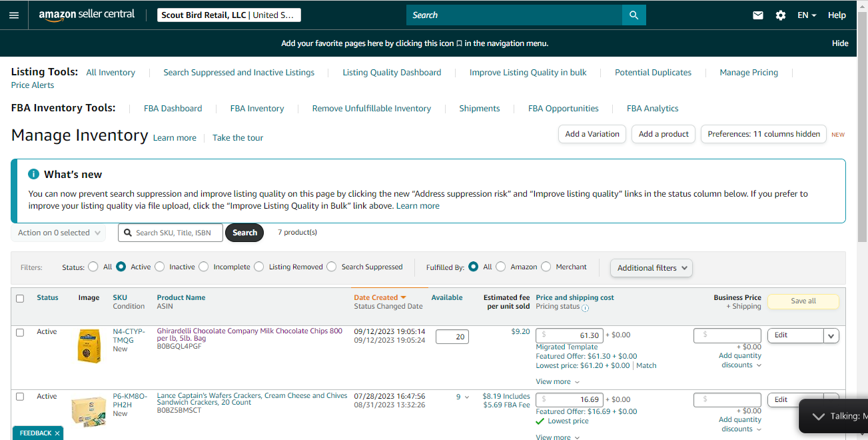
Task: Open Preferences: 11 columns hidden
Action: tap(763, 134)
